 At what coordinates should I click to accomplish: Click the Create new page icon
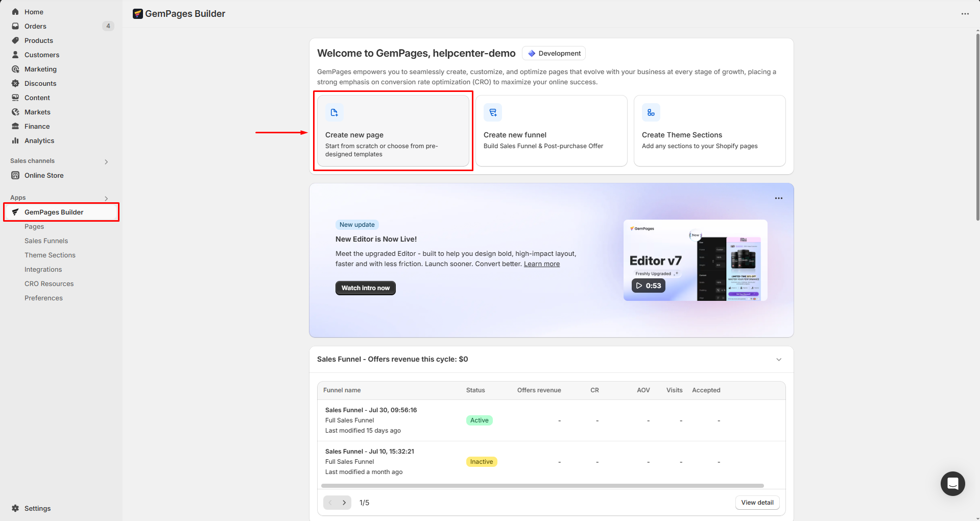[334, 112]
